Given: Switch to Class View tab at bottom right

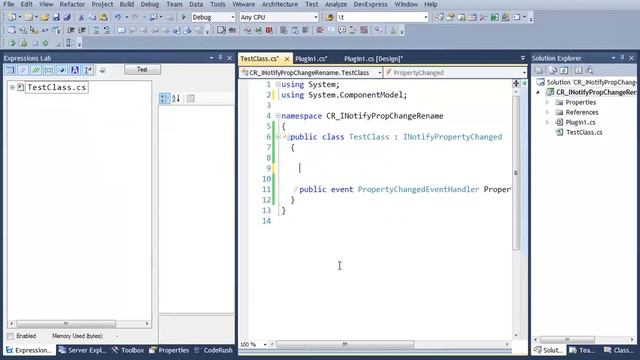Looking at the screenshot, I should pyautogui.click(x=619, y=350).
